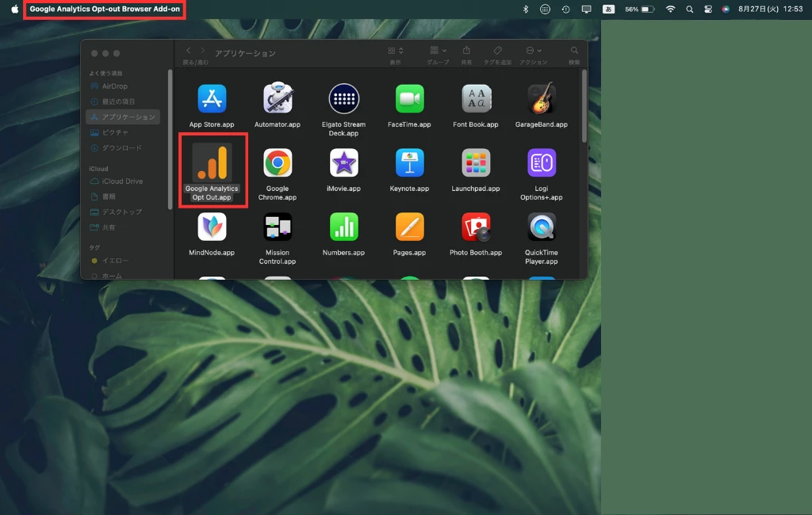The width and height of the screenshot is (812, 515).
Task: Open Time Machine menu bar icon
Action: click(565, 9)
